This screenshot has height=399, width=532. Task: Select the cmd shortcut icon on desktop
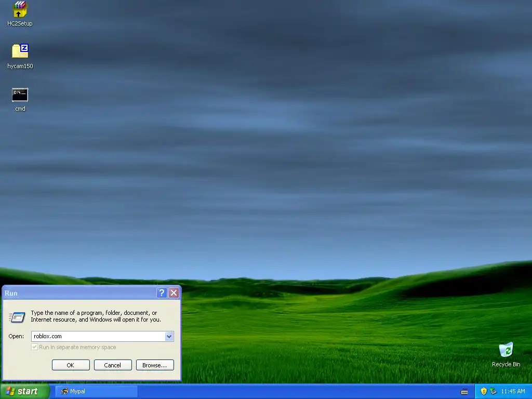[20, 95]
